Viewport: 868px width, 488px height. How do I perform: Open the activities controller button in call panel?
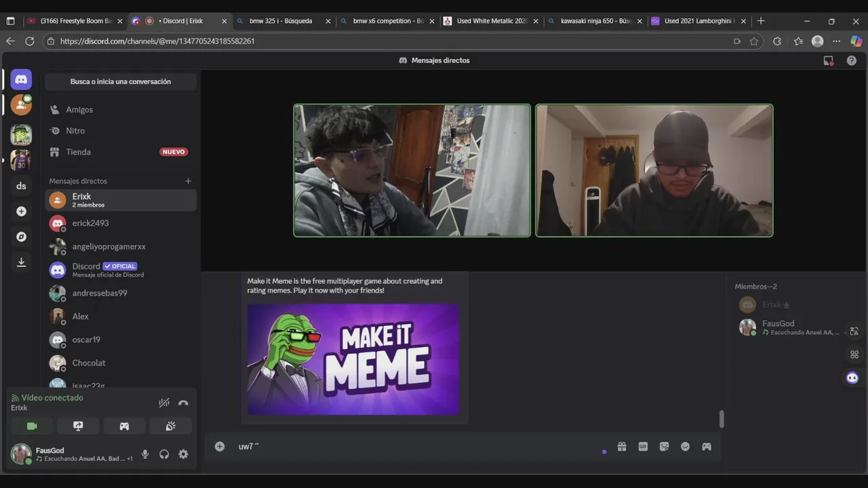(x=124, y=426)
